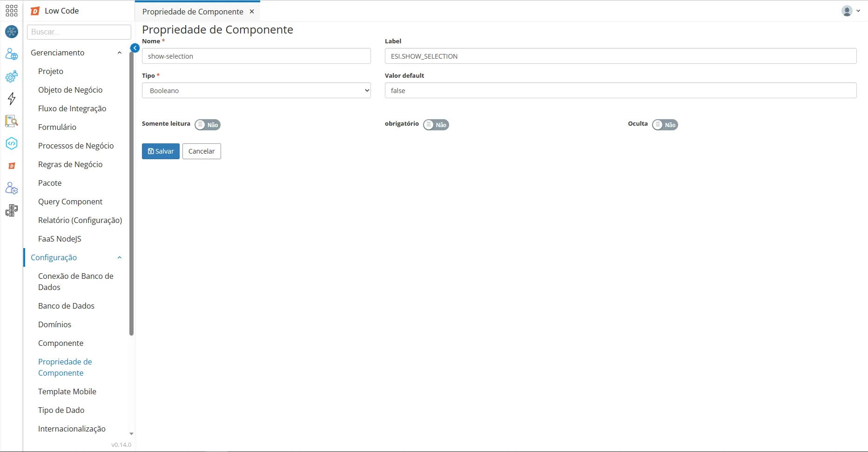The height and width of the screenshot is (452, 868).
Task: Click the Salvar button
Action: 161,151
